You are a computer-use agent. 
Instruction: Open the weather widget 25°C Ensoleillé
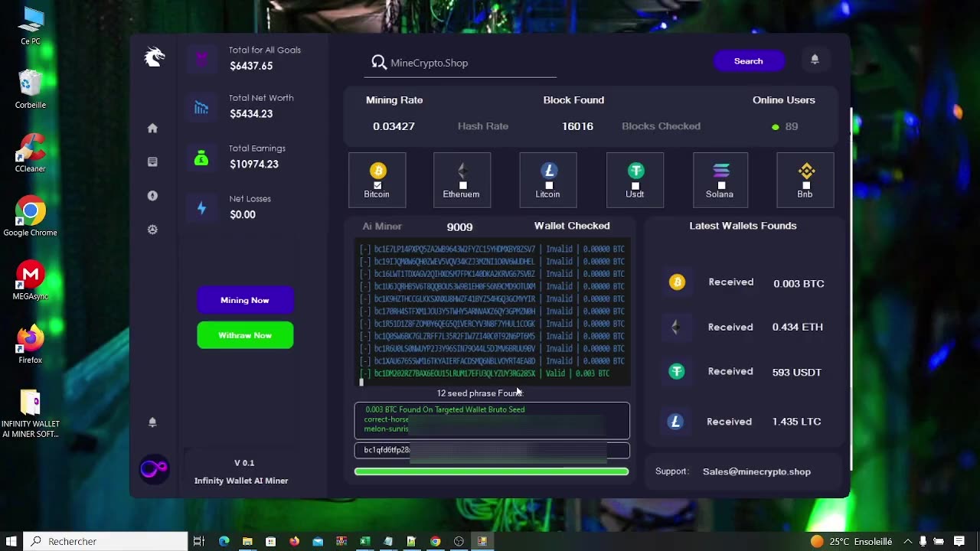[x=851, y=541]
